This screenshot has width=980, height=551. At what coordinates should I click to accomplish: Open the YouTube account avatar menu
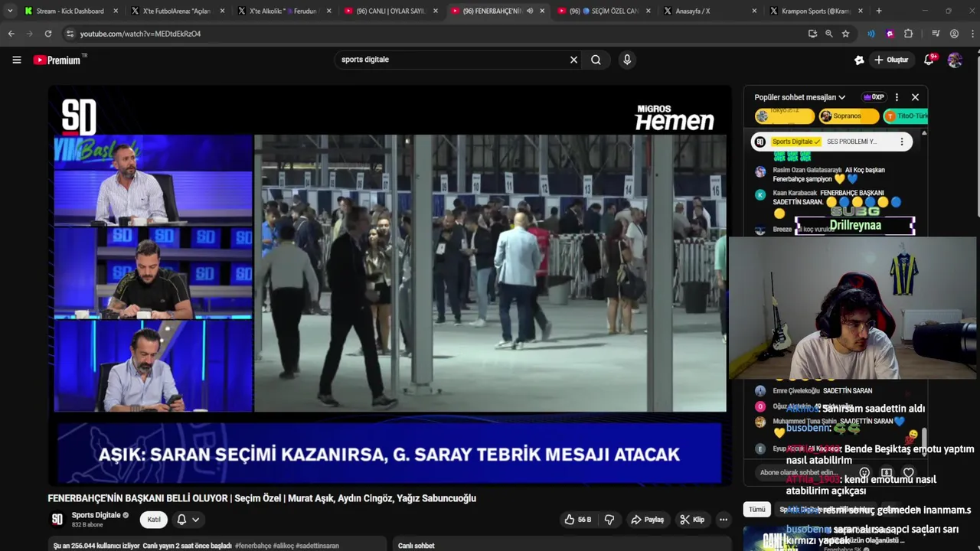[955, 60]
